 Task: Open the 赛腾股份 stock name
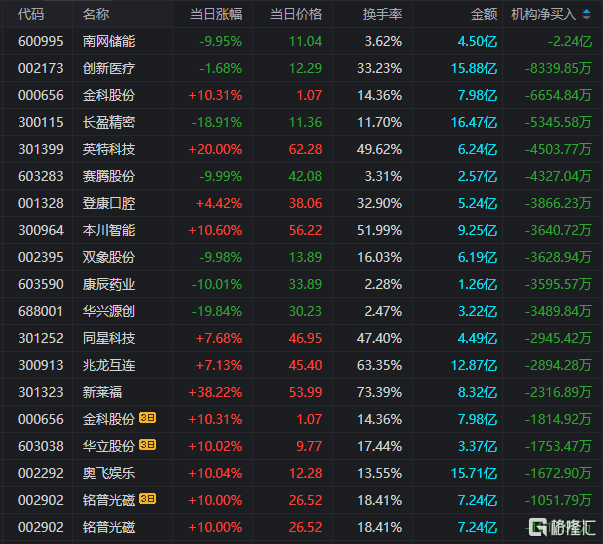[x=109, y=176]
